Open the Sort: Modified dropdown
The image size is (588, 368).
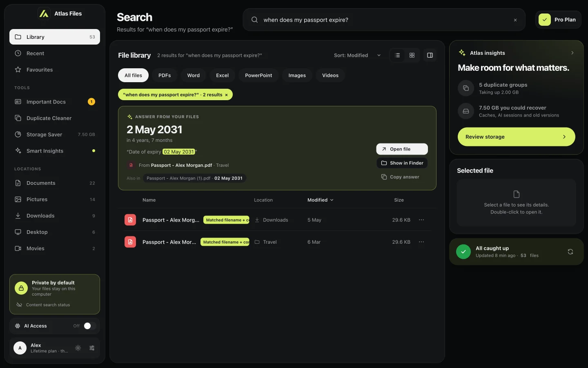pyautogui.click(x=357, y=55)
